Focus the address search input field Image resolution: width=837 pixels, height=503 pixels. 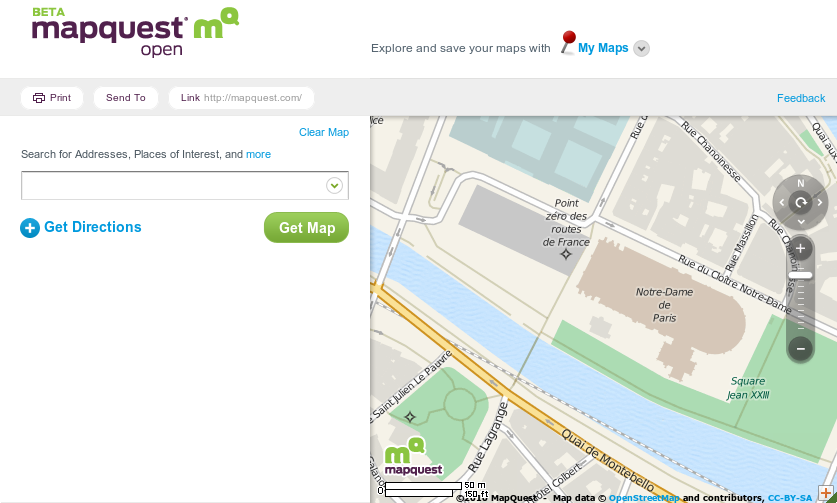pyautogui.click(x=185, y=185)
